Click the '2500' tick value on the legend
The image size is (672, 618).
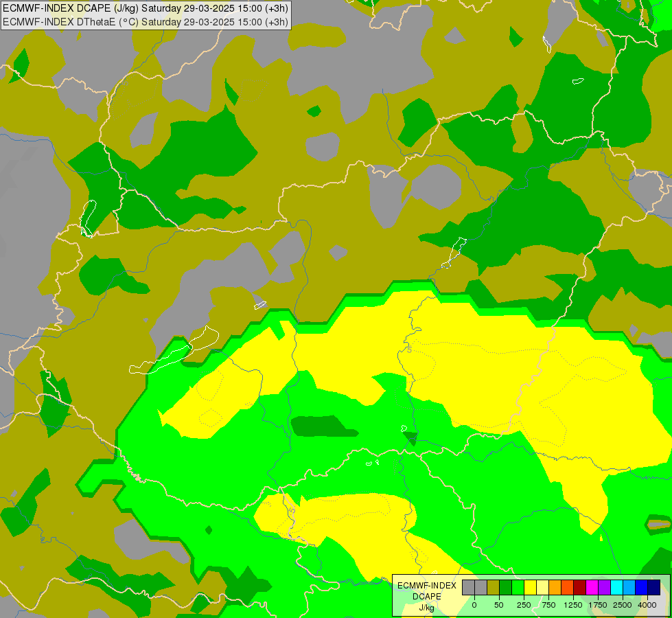623,605
